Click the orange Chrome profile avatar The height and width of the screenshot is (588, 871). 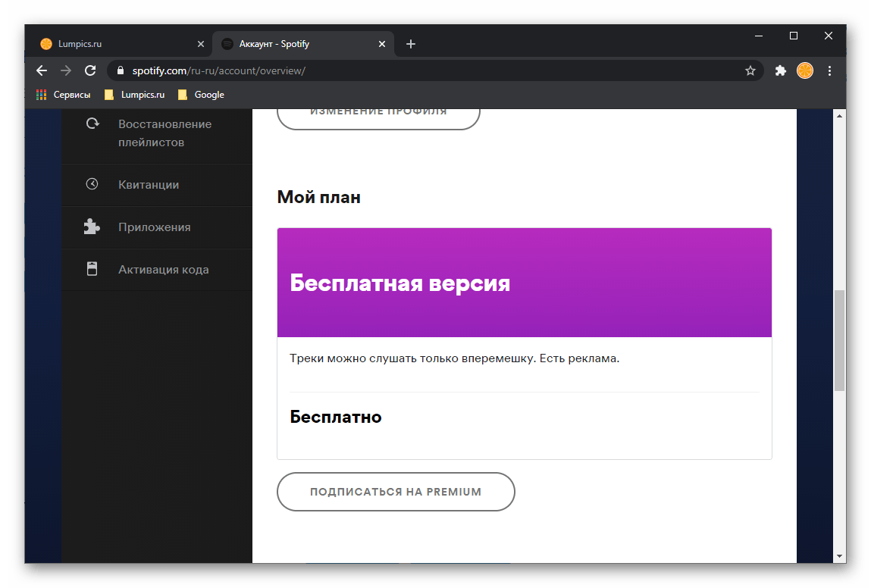(805, 70)
